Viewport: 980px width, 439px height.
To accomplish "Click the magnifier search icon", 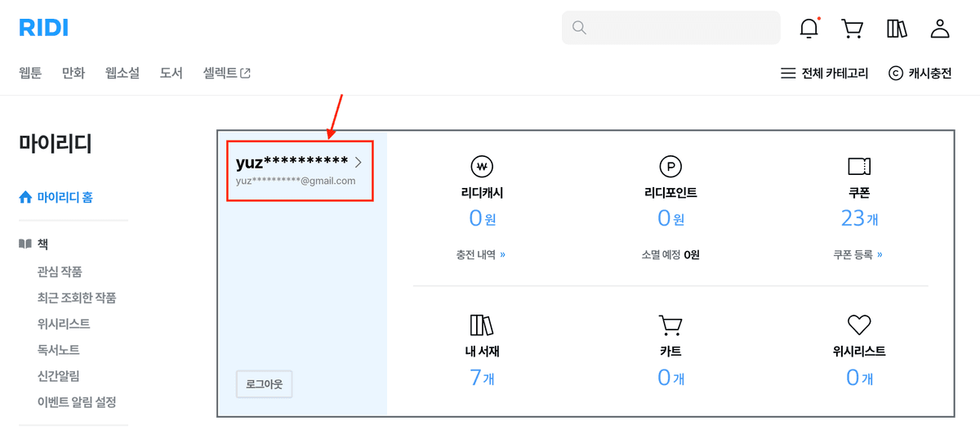I will (580, 28).
